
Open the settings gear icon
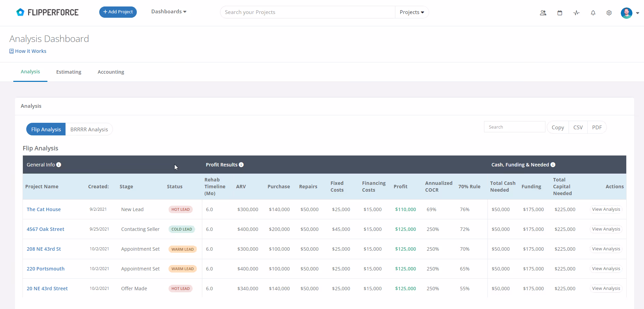pos(609,13)
